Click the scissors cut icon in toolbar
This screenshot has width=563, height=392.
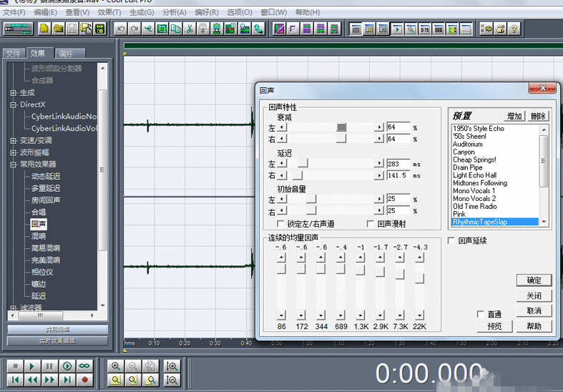coord(190,29)
